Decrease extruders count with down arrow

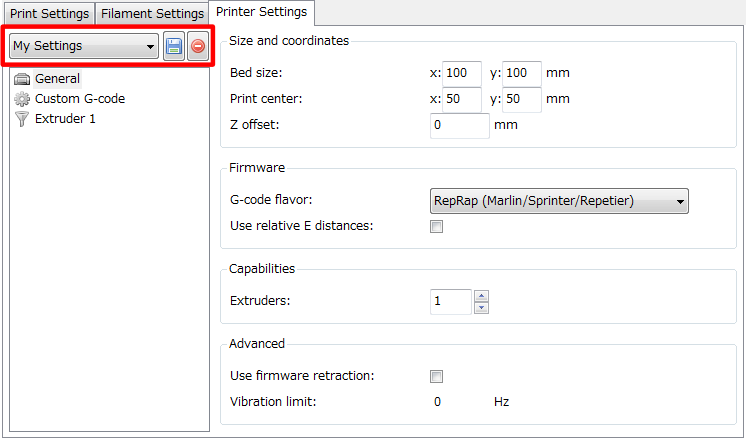point(481,308)
